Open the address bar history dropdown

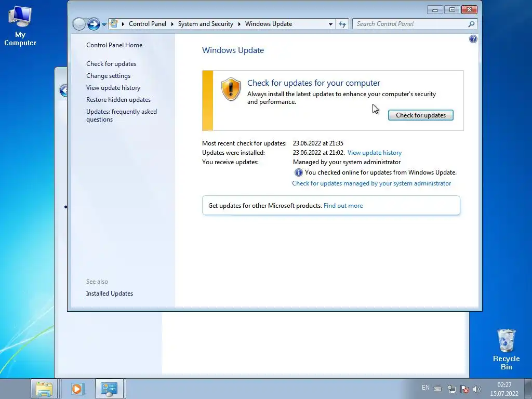point(330,24)
